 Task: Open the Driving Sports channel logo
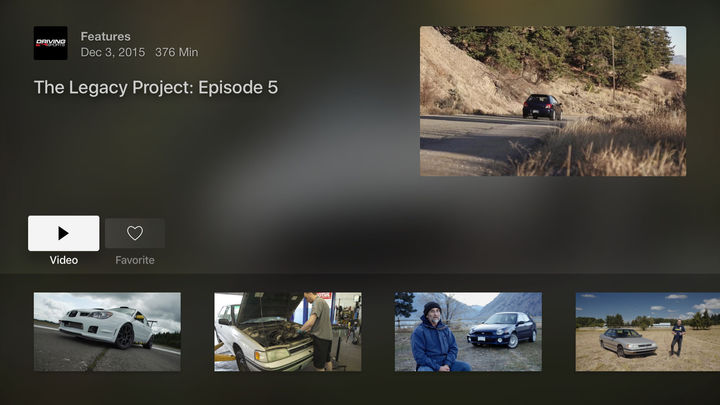click(51, 43)
